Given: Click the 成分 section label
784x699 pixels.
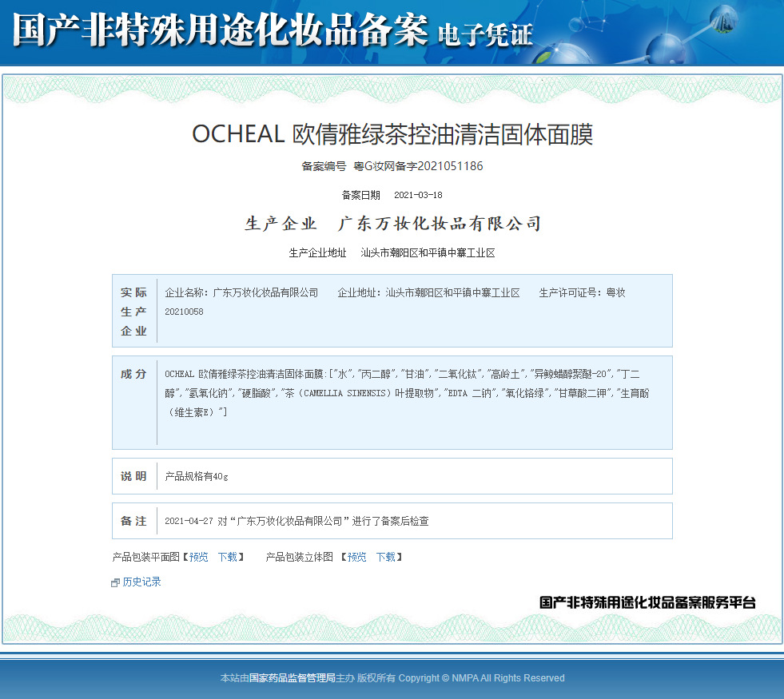Looking at the screenshot, I should click(133, 374).
